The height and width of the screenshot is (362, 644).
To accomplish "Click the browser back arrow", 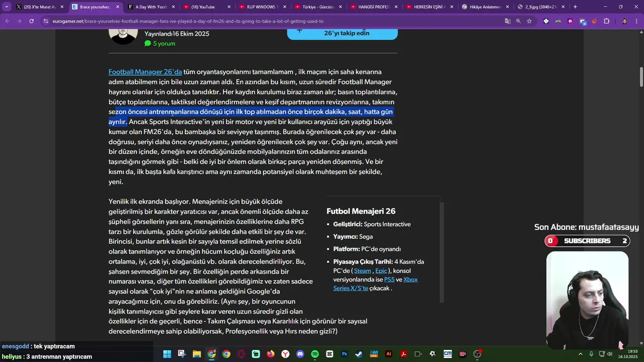I will pos(7,21).
